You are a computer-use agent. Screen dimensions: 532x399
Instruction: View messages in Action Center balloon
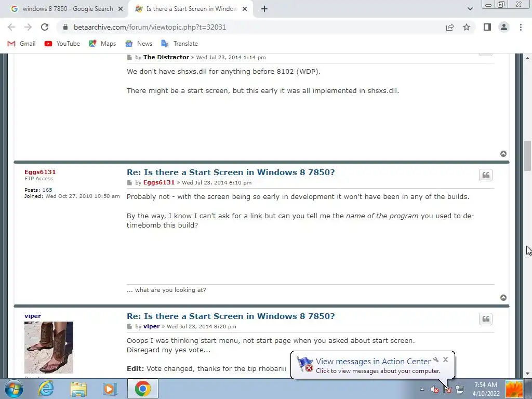click(373, 362)
